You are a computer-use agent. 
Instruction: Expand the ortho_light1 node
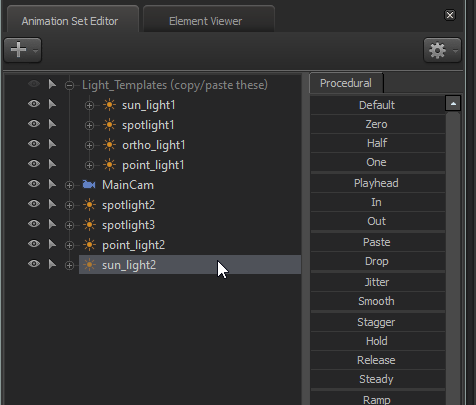[x=89, y=145]
